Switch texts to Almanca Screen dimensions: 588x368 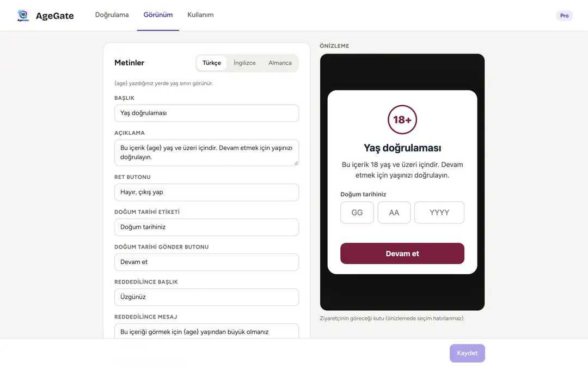280,63
